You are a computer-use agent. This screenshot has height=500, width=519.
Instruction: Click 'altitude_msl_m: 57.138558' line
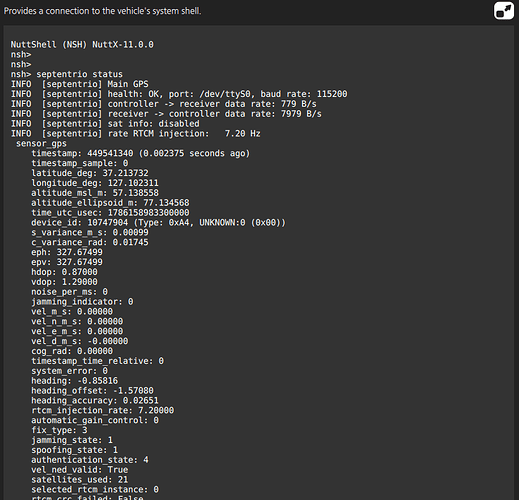[x=95, y=193]
